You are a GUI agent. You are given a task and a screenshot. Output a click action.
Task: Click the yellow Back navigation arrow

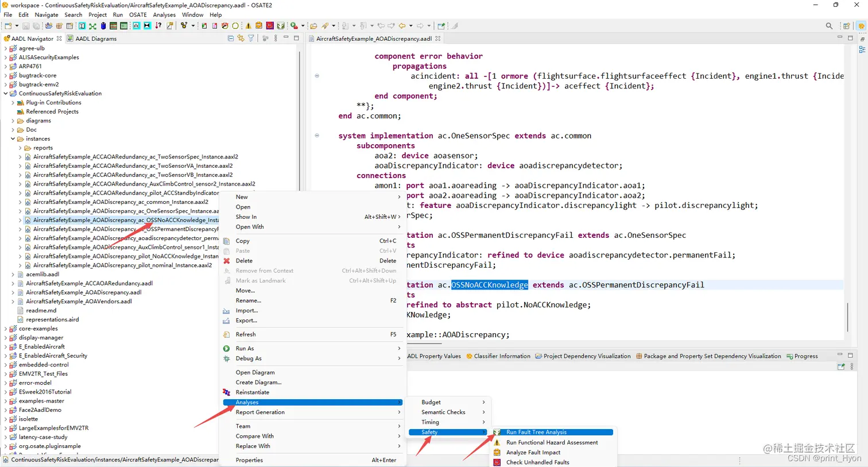[x=402, y=26]
